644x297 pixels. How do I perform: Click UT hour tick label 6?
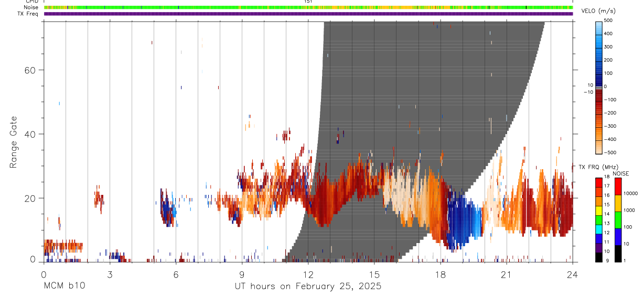click(176, 274)
